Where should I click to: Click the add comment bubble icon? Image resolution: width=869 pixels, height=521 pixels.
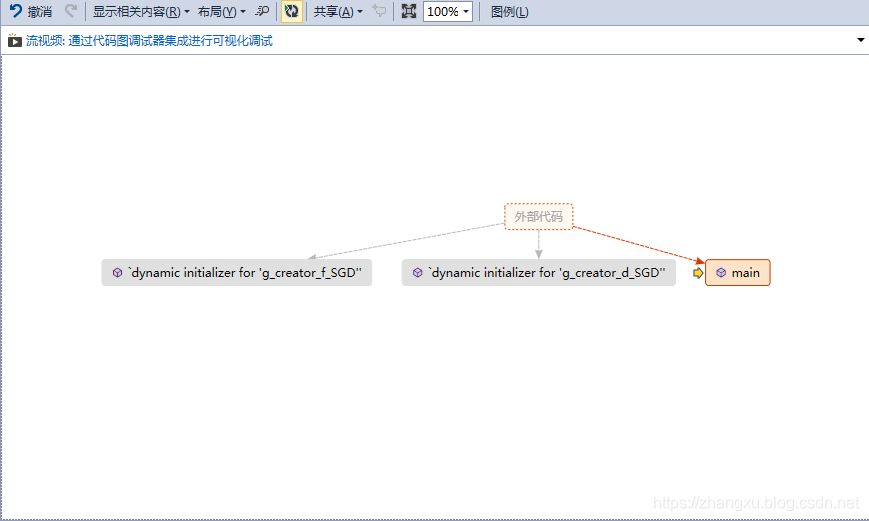click(x=379, y=11)
